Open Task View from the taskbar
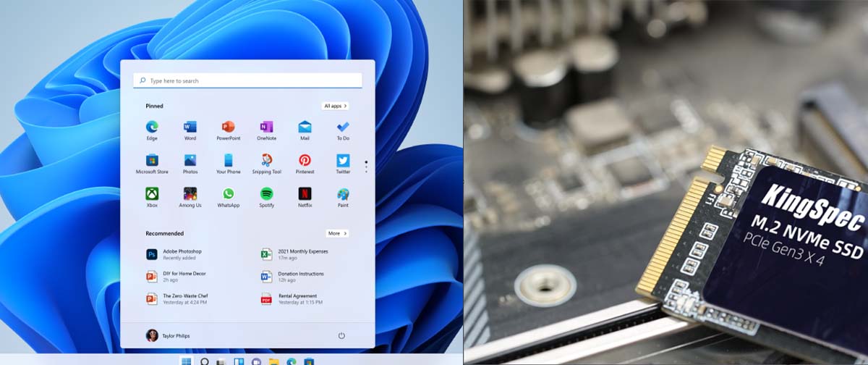 (x=221, y=361)
